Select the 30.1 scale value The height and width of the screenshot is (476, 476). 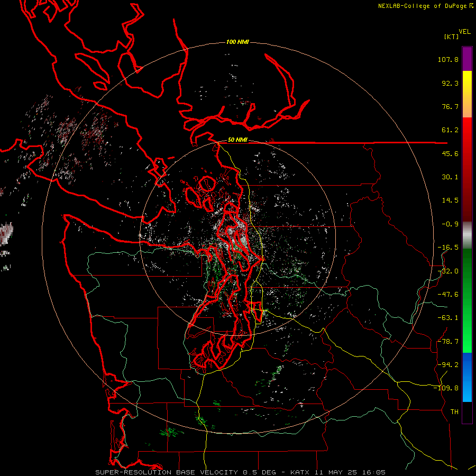point(450,177)
